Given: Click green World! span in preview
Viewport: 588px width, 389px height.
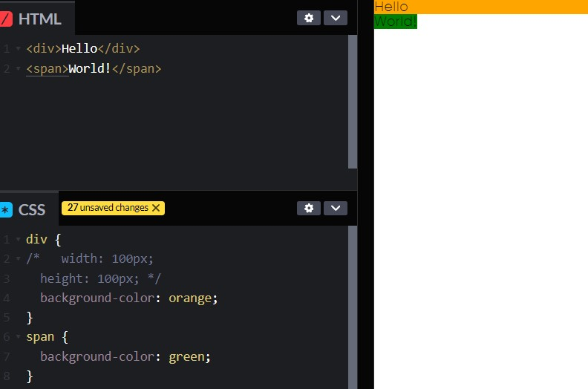Looking at the screenshot, I should click(395, 22).
